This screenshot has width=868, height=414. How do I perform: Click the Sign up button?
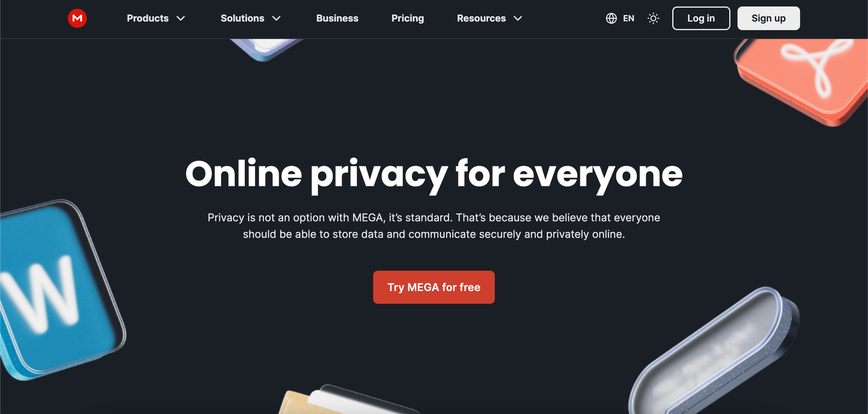tap(768, 18)
